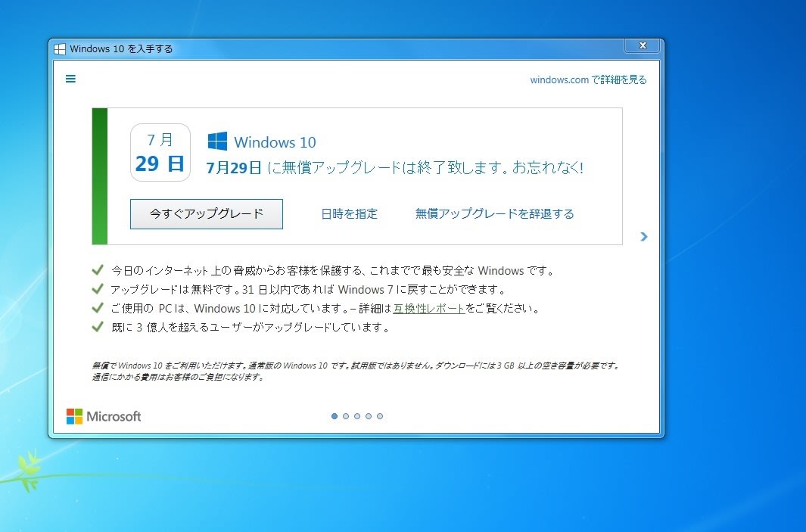Open the windows.com で詳細を見る link

click(588, 79)
